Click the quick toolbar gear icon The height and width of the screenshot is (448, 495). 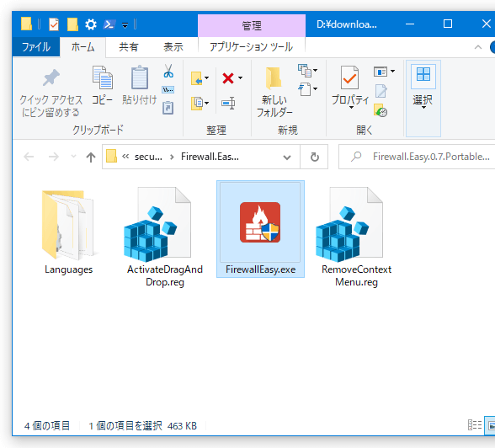tap(91, 24)
